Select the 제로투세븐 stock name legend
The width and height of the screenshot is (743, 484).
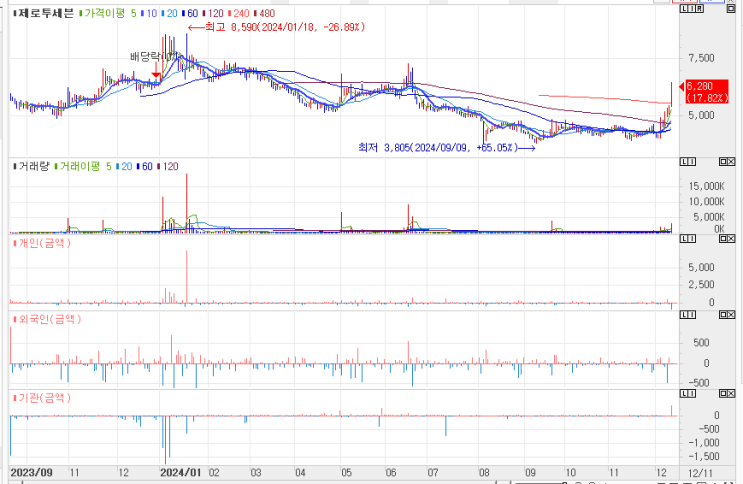(45, 13)
